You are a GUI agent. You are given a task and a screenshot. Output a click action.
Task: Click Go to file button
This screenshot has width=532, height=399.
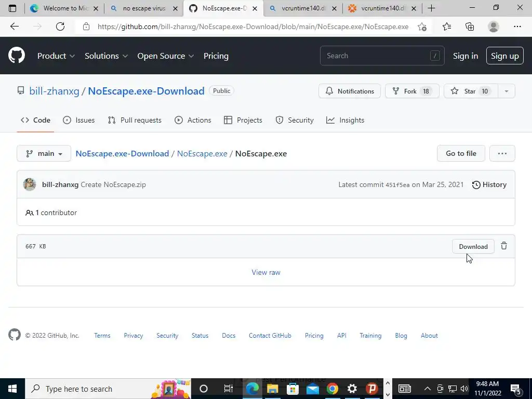[x=461, y=153]
